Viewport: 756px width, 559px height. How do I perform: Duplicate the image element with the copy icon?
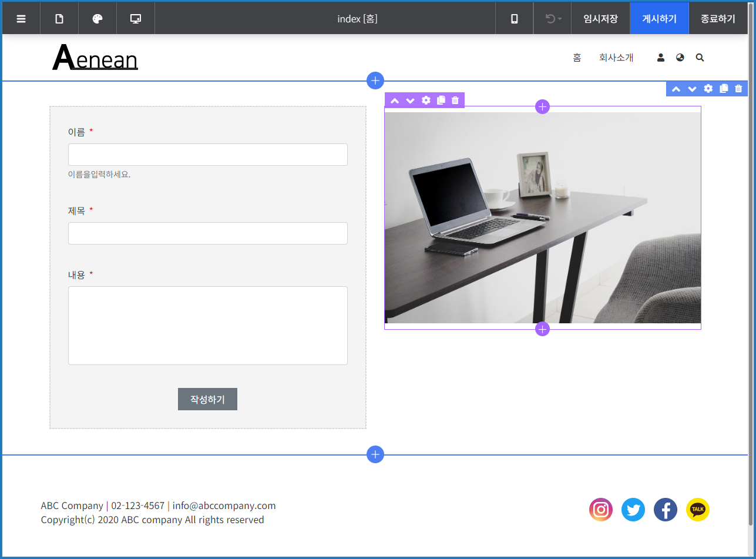441,100
